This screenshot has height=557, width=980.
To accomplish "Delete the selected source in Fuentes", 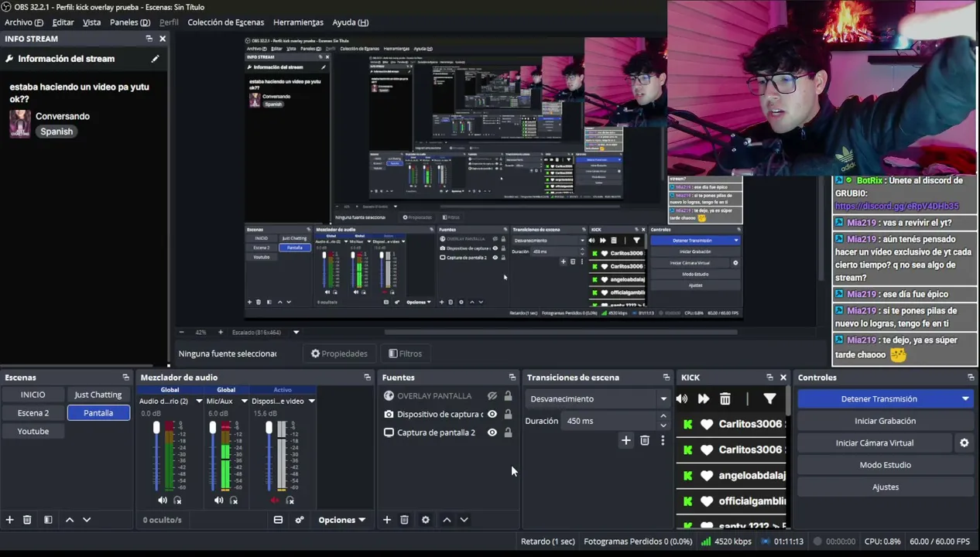I will 404,520.
